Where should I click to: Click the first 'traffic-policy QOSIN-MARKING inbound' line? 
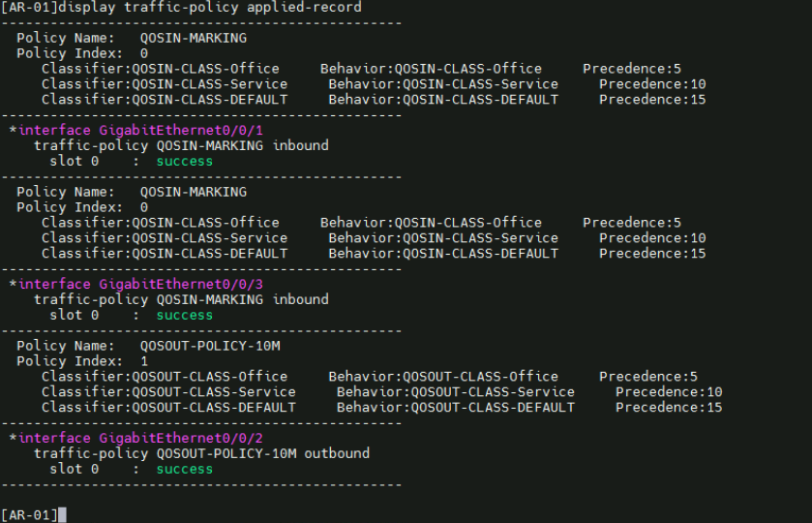point(181,145)
